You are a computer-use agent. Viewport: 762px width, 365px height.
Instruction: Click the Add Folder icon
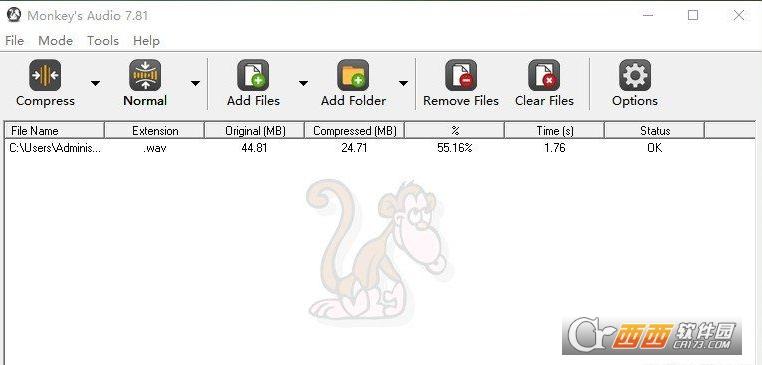pos(353,75)
